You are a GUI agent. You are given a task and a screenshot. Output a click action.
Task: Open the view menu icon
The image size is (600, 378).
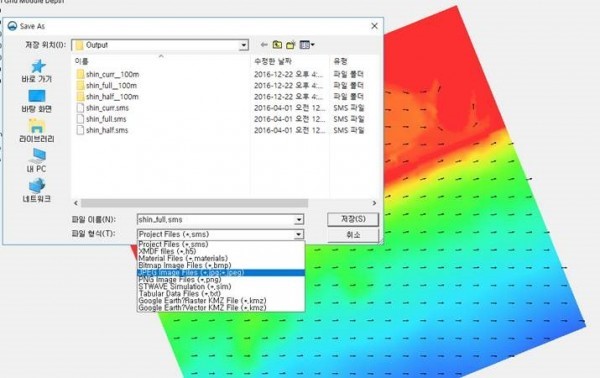[x=307, y=45]
